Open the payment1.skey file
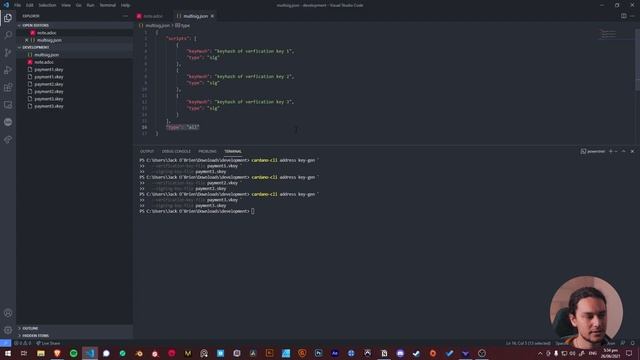 [x=74, y=69]
